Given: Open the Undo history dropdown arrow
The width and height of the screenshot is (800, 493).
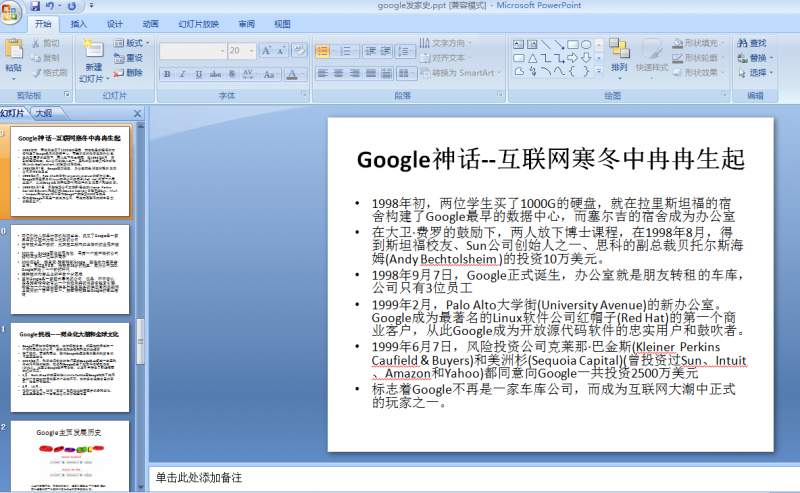Looking at the screenshot, I should coord(59,6).
